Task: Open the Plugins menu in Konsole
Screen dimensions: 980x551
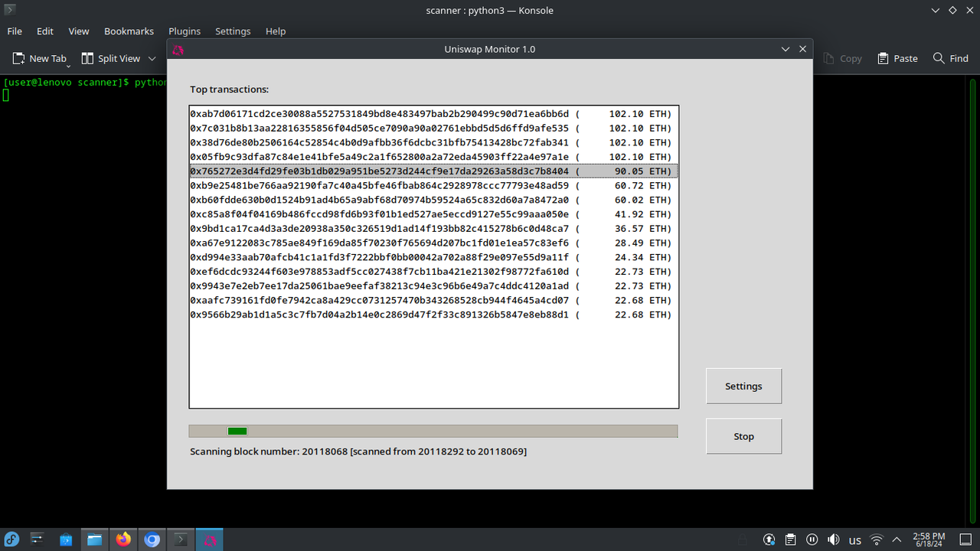Action: pyautogui.click(x=185, y=31)
